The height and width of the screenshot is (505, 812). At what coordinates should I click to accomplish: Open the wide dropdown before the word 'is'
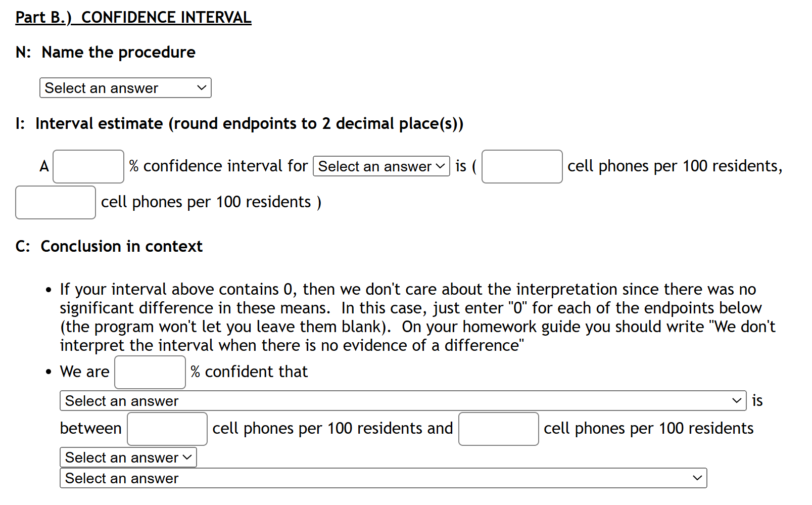click(403, 401)
